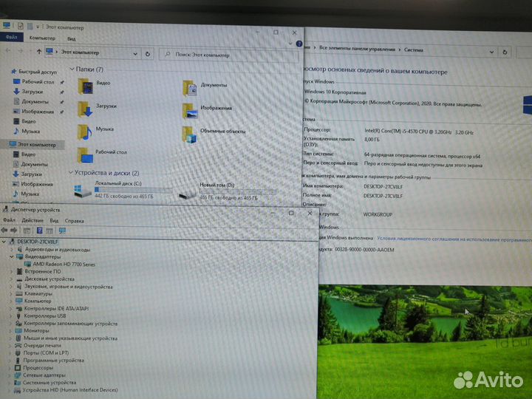Open the Explorer address bar dropdown
Screen dimensions: 532x399
[x=135, y=54]
